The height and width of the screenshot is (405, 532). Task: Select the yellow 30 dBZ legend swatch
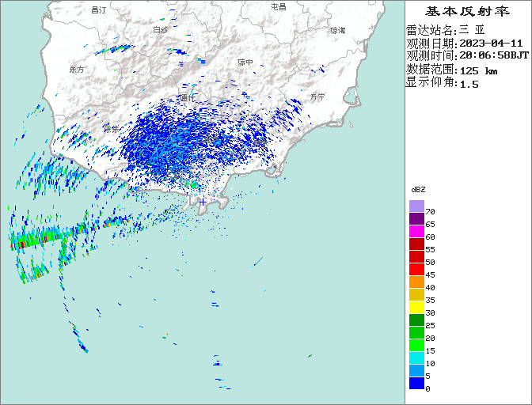416,308
